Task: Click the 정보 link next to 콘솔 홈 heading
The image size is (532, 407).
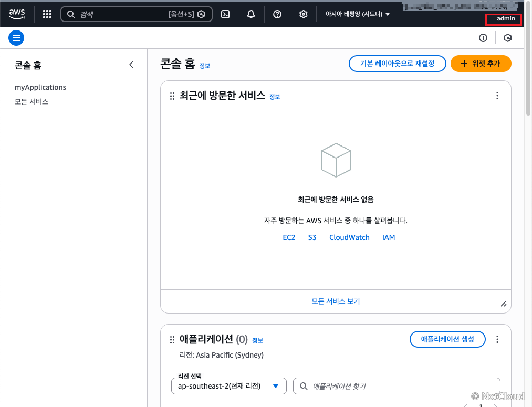Action: [x=205, y=66]
